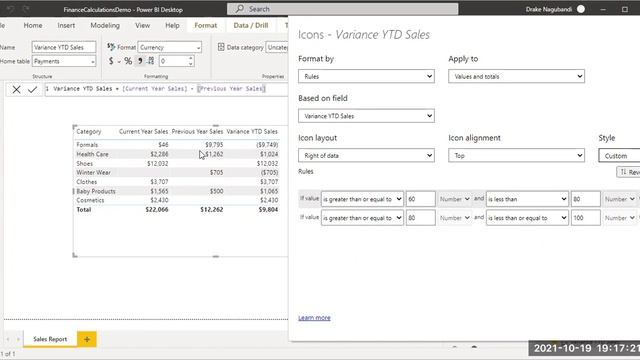Toggle thousands separator comma icon
Screen dimensions: 640x360
point(140,61)
